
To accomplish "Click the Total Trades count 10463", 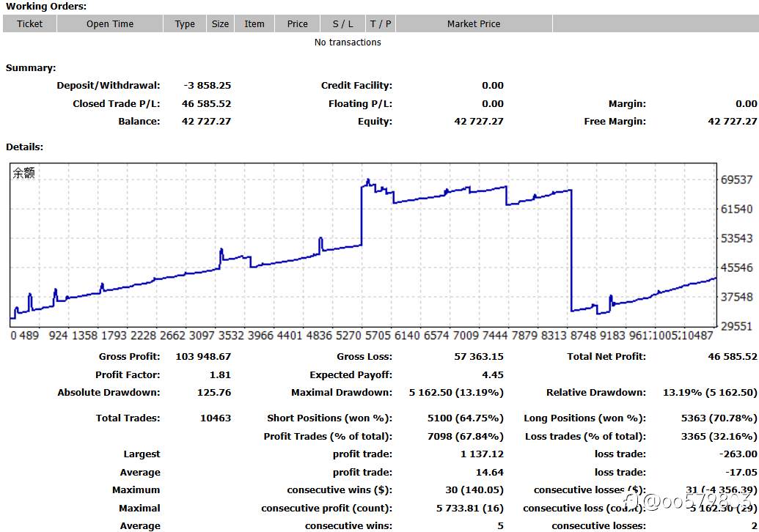I will [x=215, y=418].
